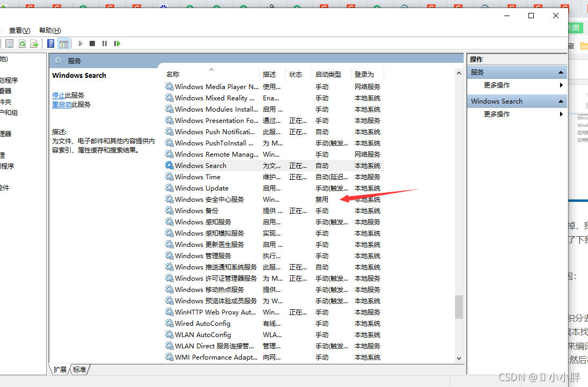Click gear icon beside WLAN AutoConfig

pyautogui.click(x=170, y=334)
